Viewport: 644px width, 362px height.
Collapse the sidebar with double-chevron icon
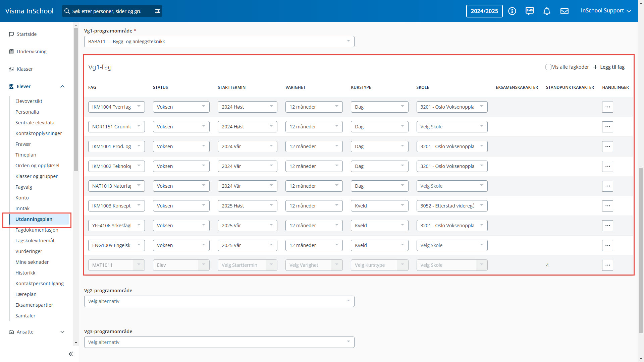click(x=71, y=354)
